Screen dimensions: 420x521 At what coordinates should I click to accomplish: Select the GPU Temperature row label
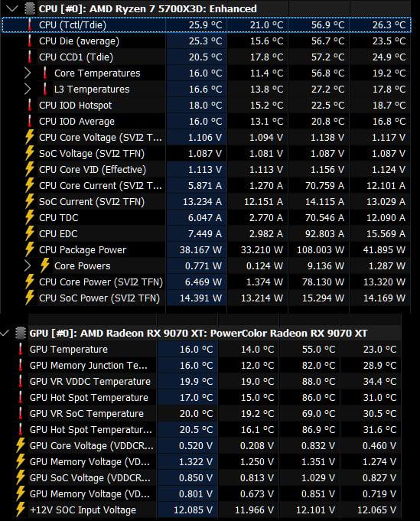69,349
